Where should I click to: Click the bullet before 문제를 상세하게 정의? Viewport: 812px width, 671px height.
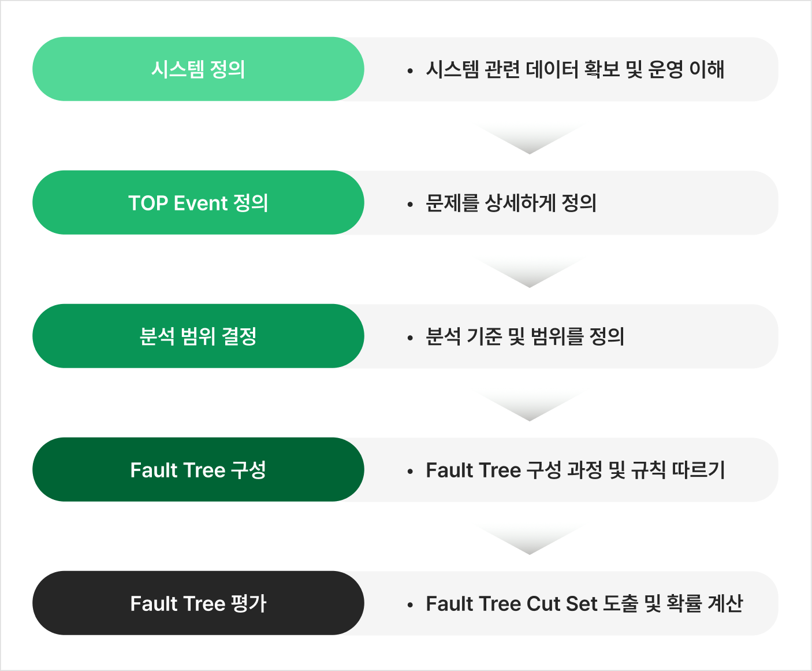pyautogui.click(x=410, y=205)
